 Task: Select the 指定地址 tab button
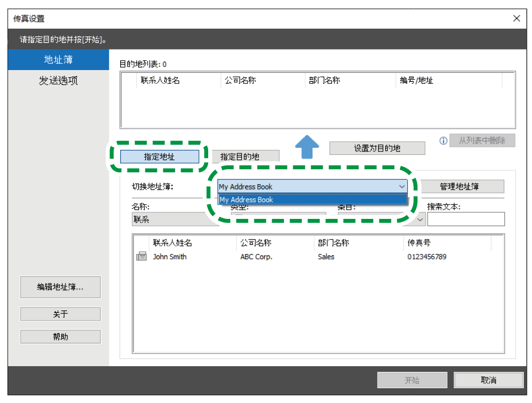point(160,156)
